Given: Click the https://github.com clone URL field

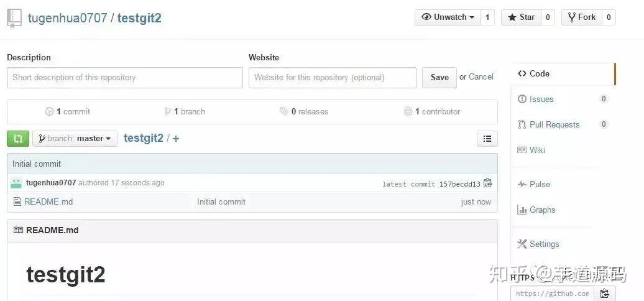Looking at the screenshot, I should [x=552, y=294].
